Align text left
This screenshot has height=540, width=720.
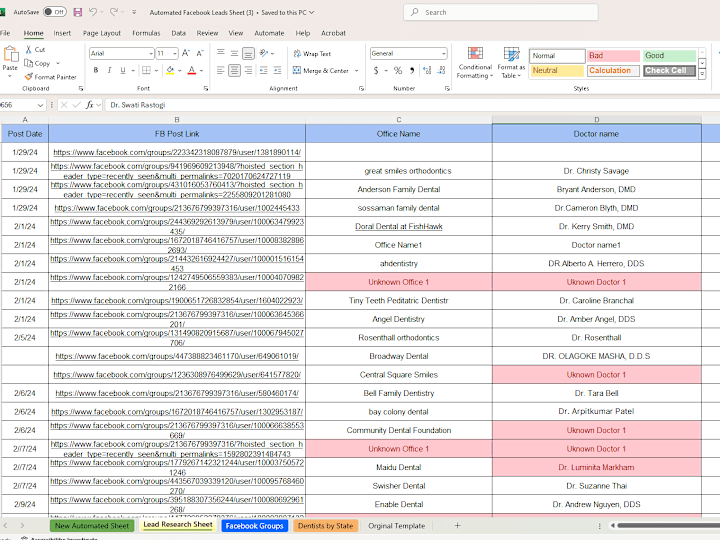(x=221, y=70)
